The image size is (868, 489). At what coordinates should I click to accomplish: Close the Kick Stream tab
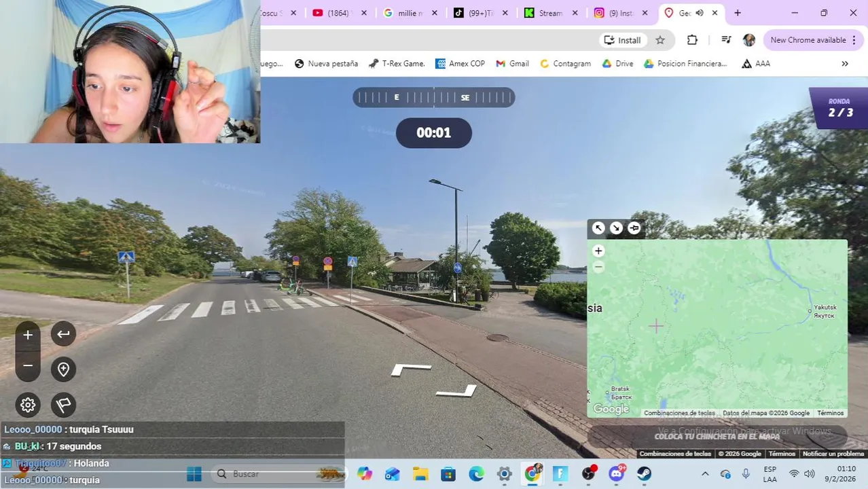pyautogui.click(x=575, y=13)
